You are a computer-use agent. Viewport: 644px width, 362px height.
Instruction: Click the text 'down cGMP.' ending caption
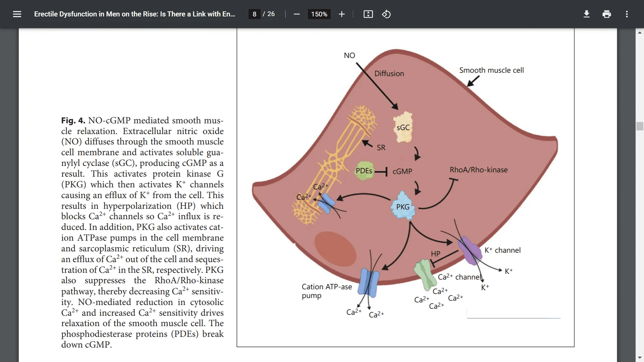86,345
